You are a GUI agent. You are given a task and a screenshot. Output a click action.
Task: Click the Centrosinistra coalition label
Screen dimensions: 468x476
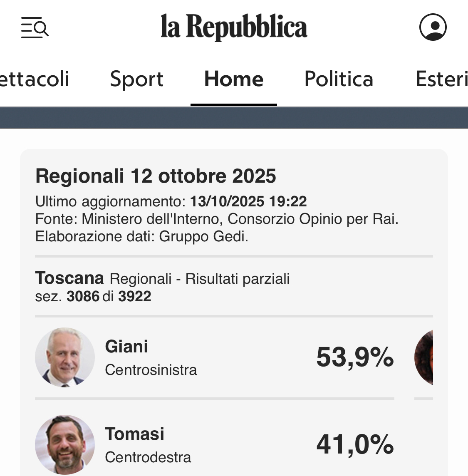tap(151, 370)
